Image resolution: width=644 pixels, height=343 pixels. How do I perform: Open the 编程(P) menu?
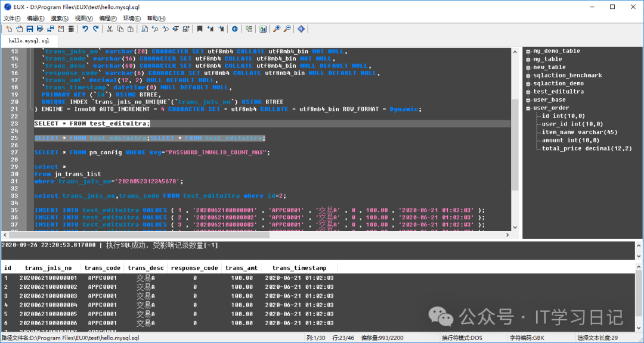pyautogui.click(x=108, y=18)
